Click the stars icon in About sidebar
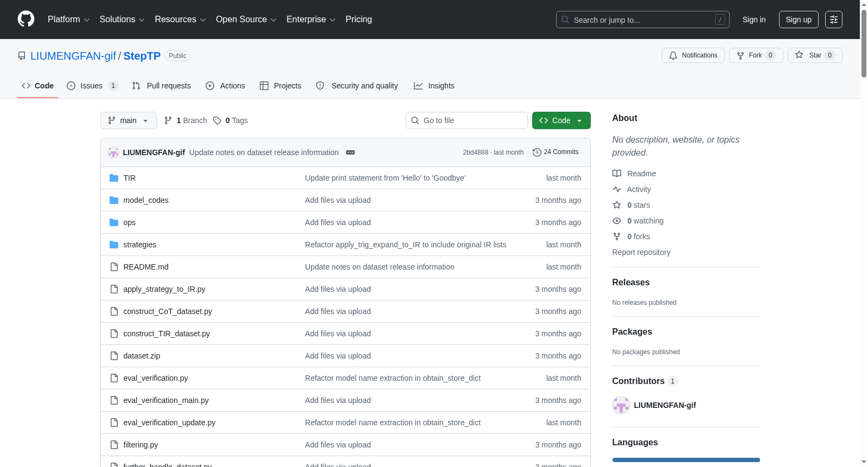This screenshot has width=868, height=467. [617, 205]
